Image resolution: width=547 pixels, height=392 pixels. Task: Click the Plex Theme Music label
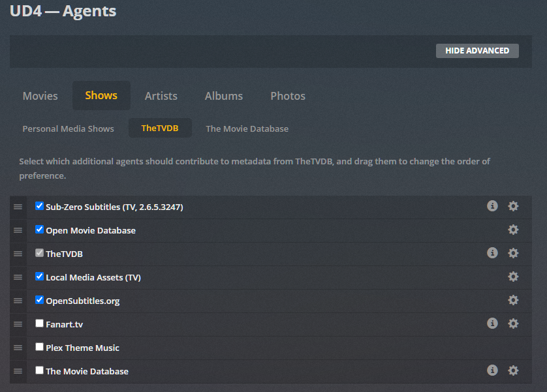82,348
